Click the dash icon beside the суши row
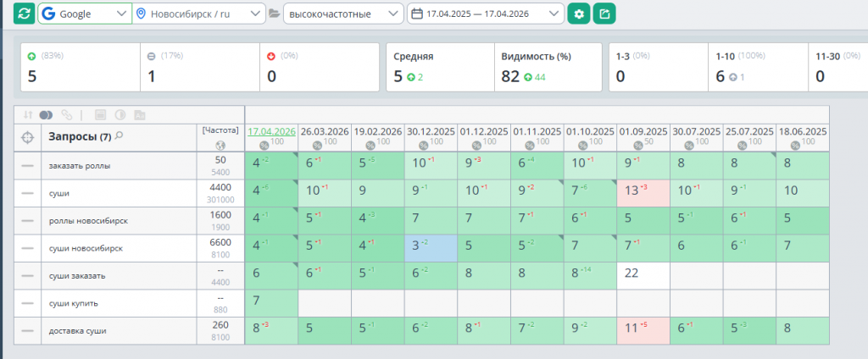 click(27, 193)
